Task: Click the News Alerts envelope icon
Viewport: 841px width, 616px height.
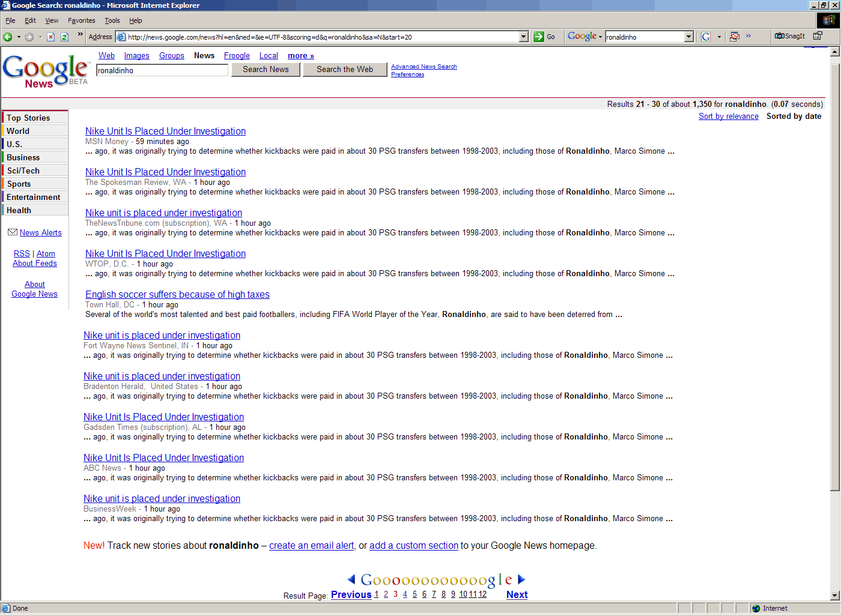Action: click(13, 232)
